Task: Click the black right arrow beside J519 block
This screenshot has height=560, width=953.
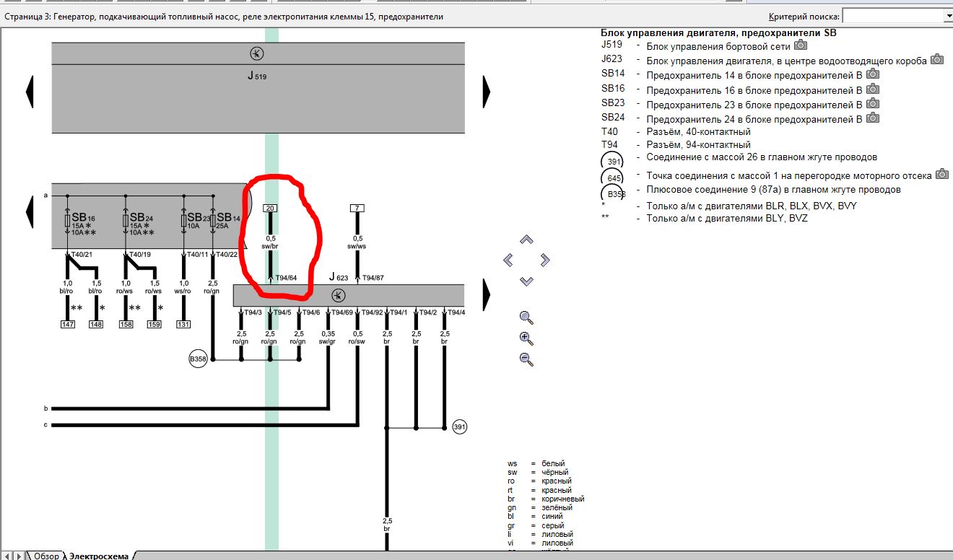Action: coord(487,92)
